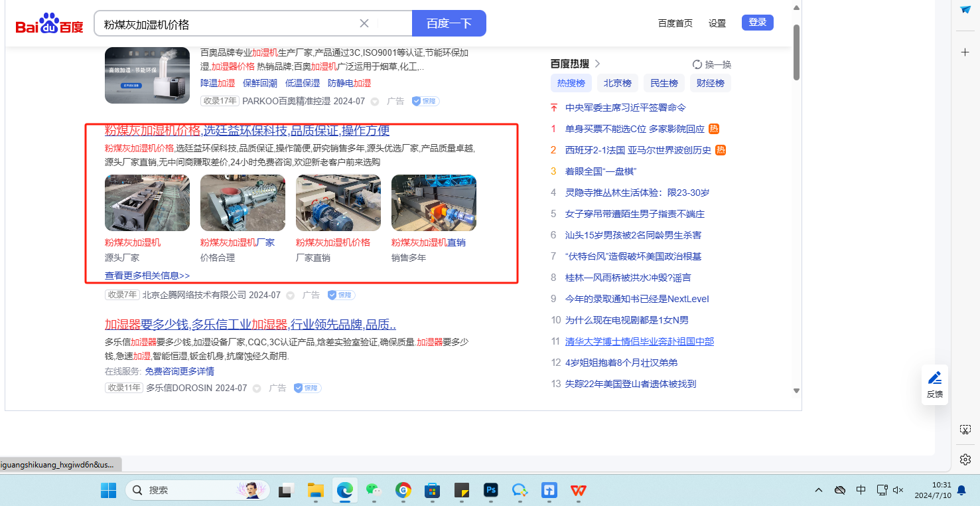980x506 pixels.
Task: Expand dropdown arrow beside 多乐信DOROSIN 2024-07
Action: tap(257, 388)
